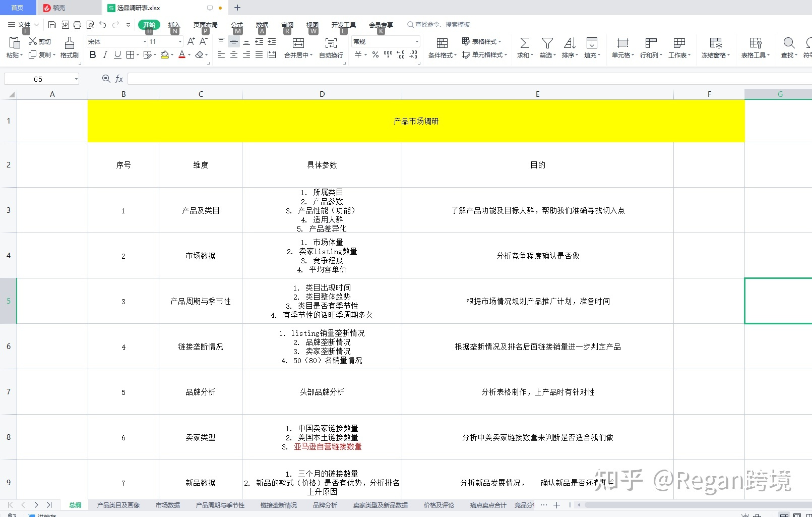812x517 pixels.
Task: Click the Merge and Center (合并居中) icon
Action: [298, 43]
